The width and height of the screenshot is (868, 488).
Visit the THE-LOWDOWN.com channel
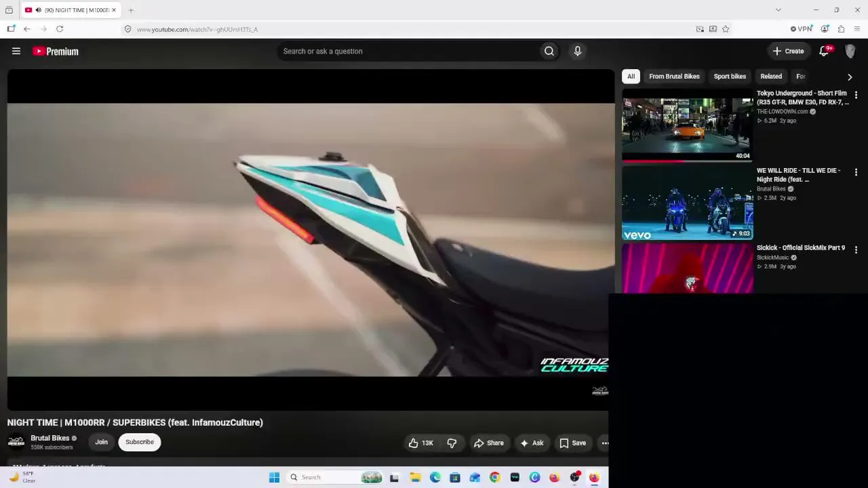pos(783,111)
